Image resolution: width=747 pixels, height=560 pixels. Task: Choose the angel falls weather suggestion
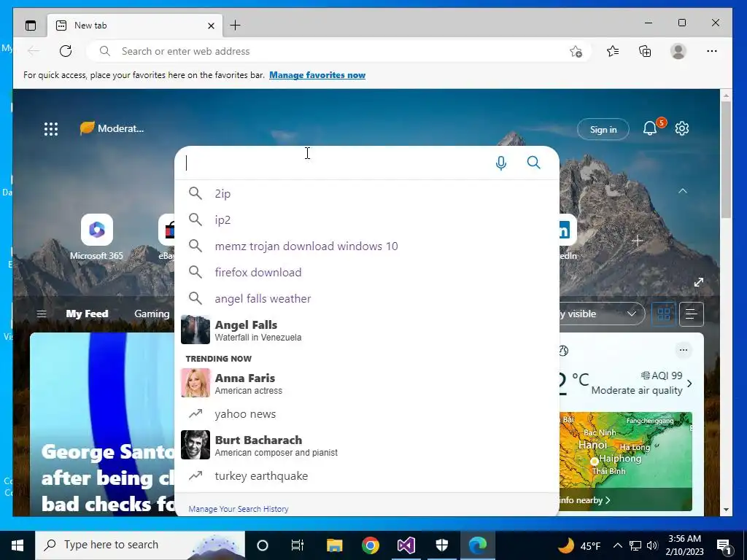point(367,298)
